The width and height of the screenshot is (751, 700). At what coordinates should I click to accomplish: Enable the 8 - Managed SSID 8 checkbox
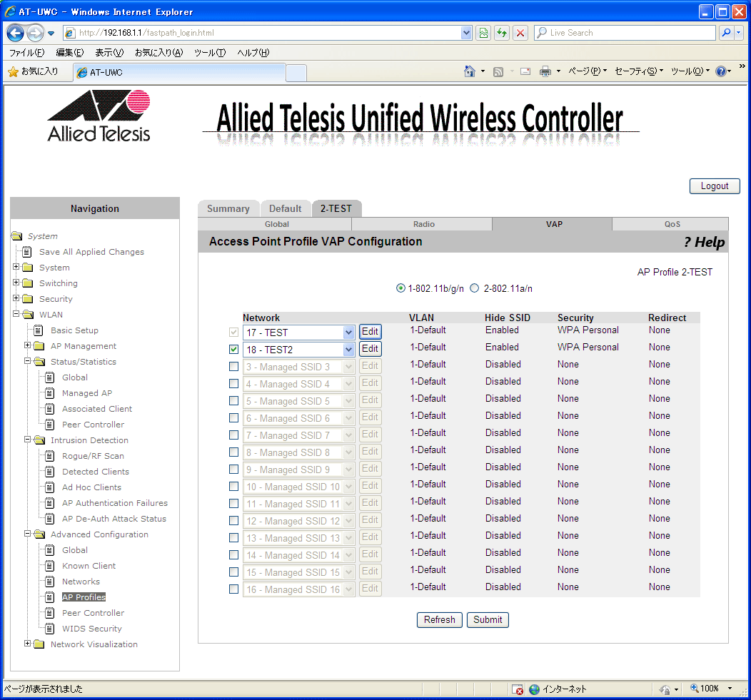point(233,452)
